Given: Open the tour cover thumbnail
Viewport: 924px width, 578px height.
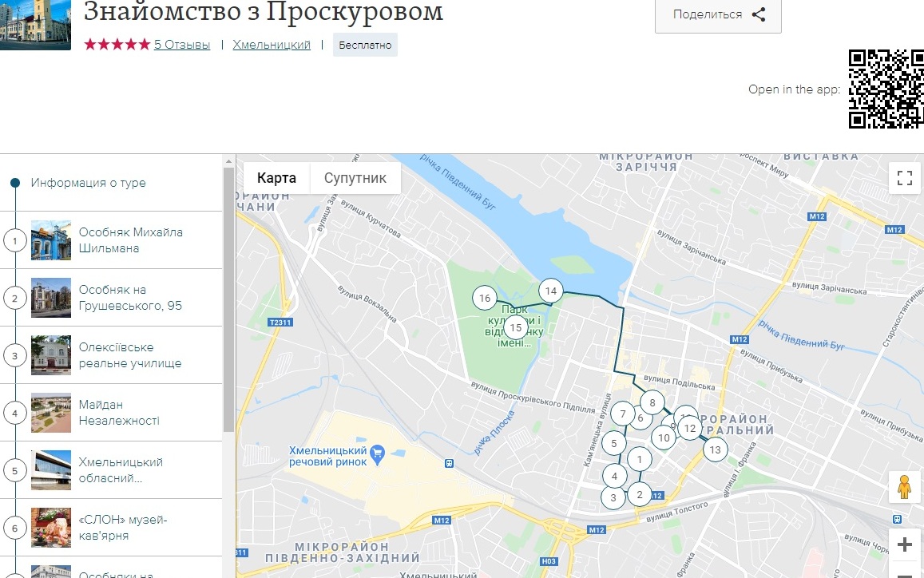Looking at the screenshot, I should click(x=35, y=25).
